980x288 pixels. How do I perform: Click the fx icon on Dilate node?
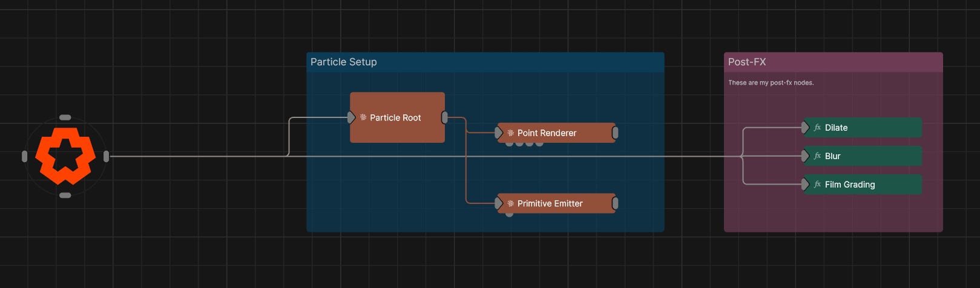click(x=817, y=128)
